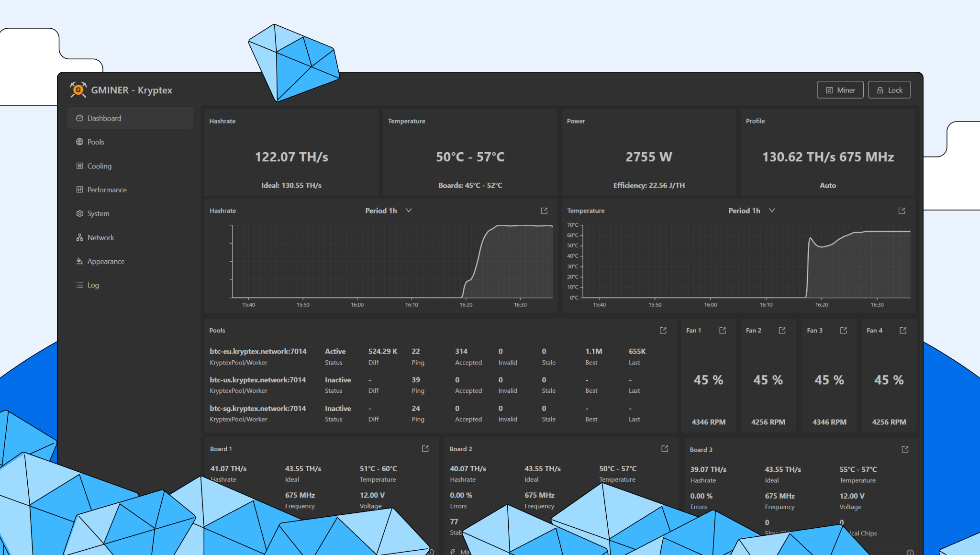Open the Hashrate chart expand icon
This screenshot has width=980, height=555.
coord(544,211)
